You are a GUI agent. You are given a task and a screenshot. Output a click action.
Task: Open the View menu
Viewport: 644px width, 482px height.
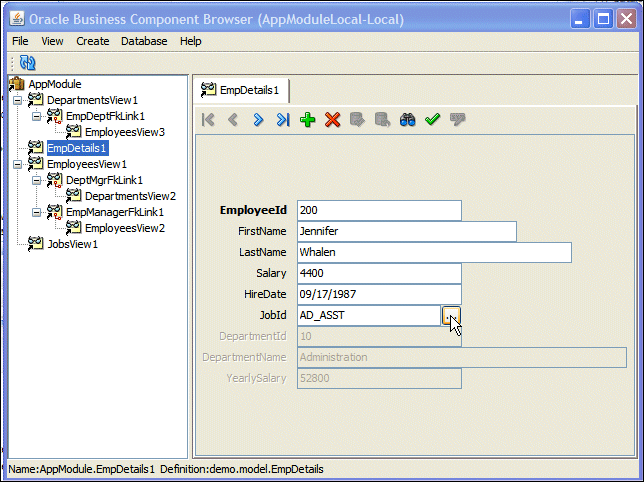coord(52,41)
